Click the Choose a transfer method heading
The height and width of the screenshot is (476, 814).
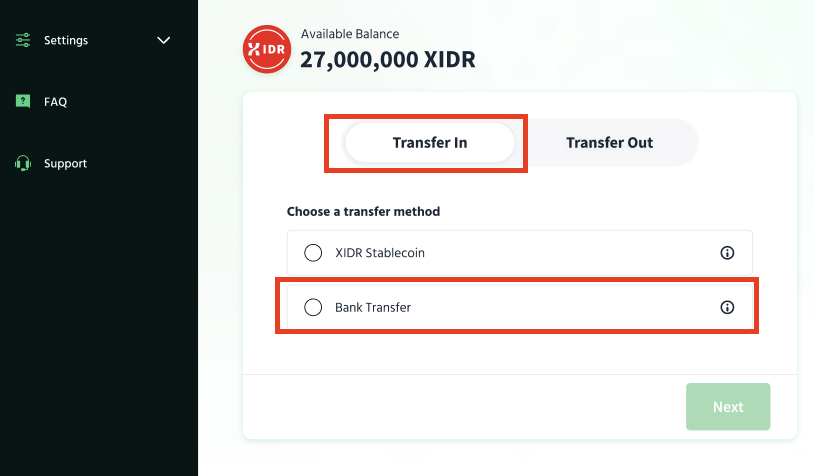click(x=363, y=211)
